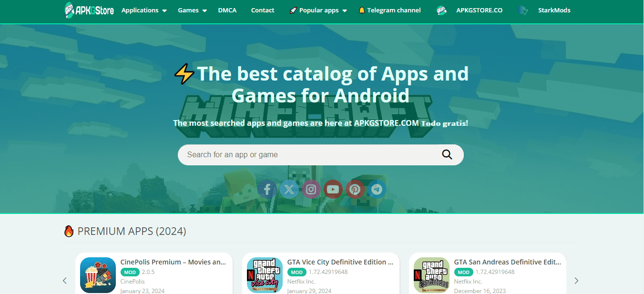Click the search magnifier icon
Image resolution: width=644 pixels, height=294 pixels.
447,154
